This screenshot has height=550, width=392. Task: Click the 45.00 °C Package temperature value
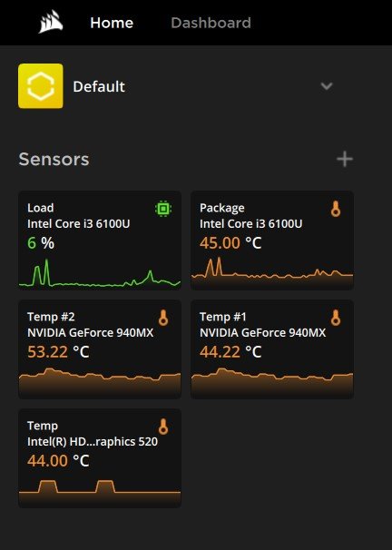pyautogui.click(x=230, y=243)
